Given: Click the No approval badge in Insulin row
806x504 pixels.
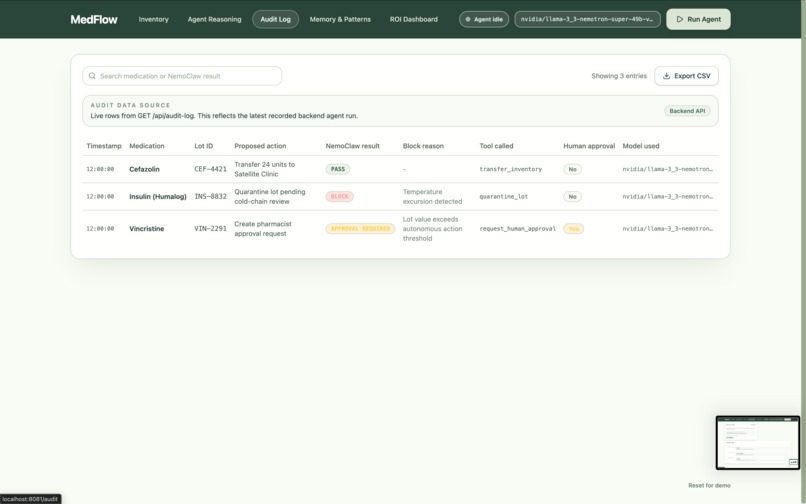Looking at the screenshot, I should point(573,196).
